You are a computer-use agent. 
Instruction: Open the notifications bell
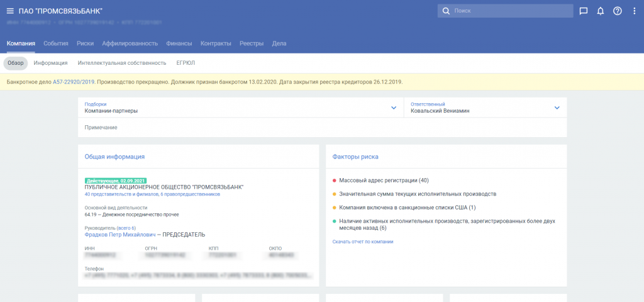tap(601, 11)
